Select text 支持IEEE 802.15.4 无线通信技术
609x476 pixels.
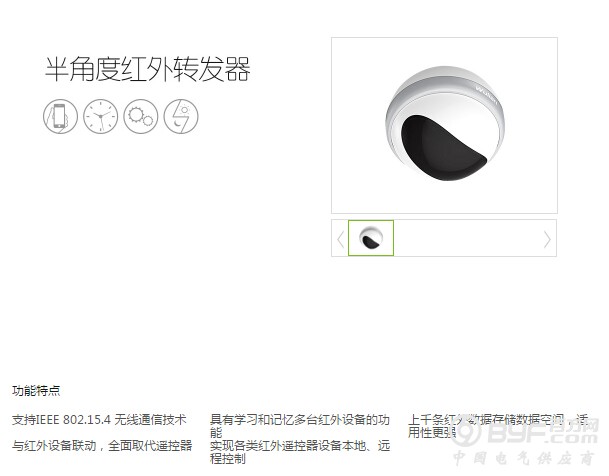coord(99,419)
